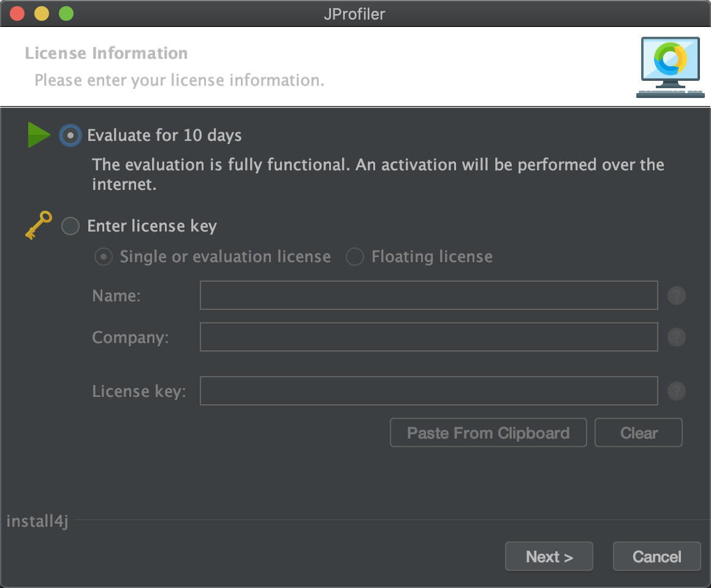Image resolution: width=711 pixels, height=588 pixels.
Task: Click the JProfiler monitor logo icon
Action: 670,67
